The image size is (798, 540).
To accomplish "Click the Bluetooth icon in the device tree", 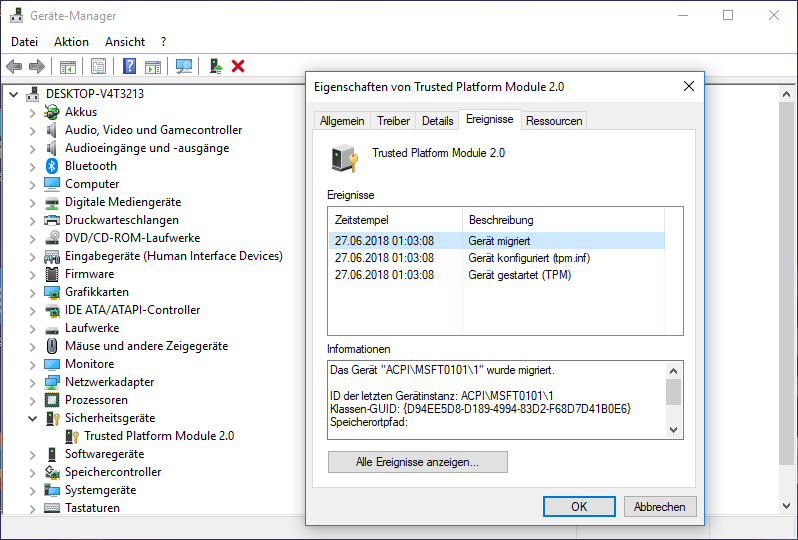I will [52, 166].
